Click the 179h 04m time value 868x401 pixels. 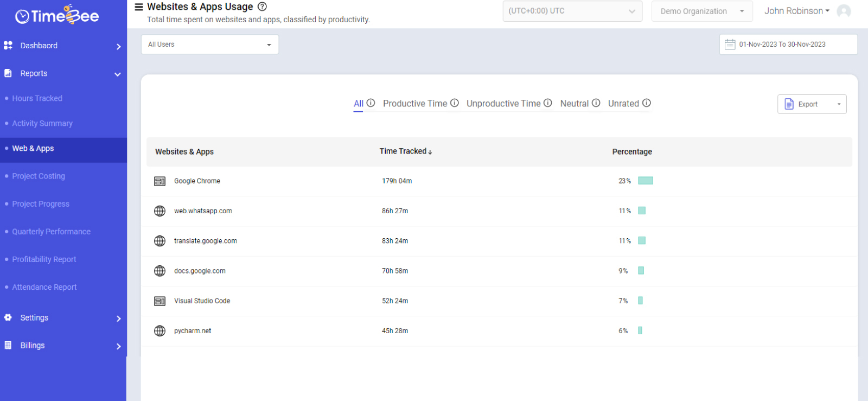point(397,181)
